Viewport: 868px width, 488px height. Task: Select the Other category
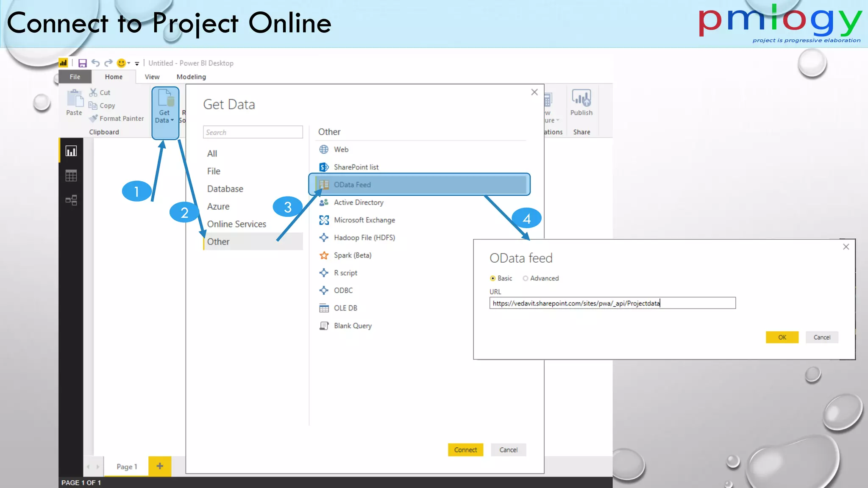[x=253, y=241]
